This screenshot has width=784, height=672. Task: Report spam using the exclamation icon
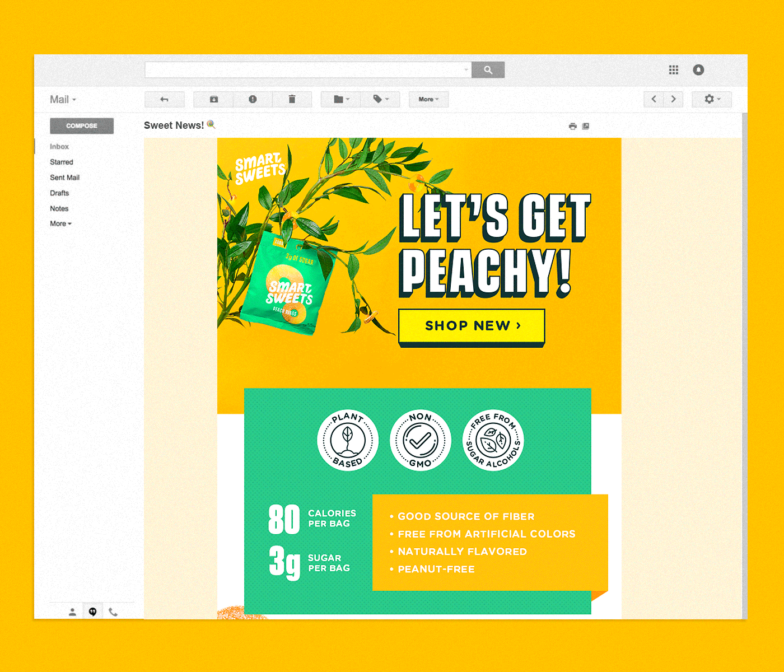253,99
